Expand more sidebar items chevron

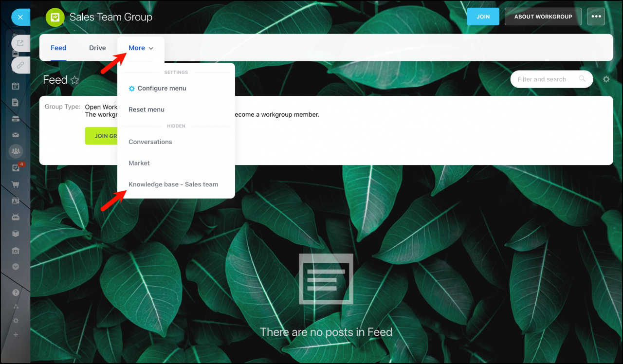coord(16,267)
